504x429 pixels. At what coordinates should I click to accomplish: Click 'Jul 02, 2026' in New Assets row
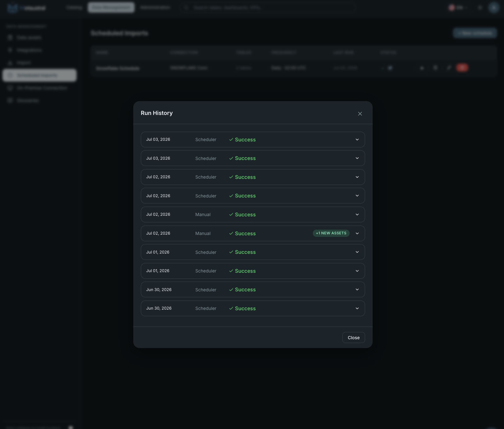(x=158, y=233)
